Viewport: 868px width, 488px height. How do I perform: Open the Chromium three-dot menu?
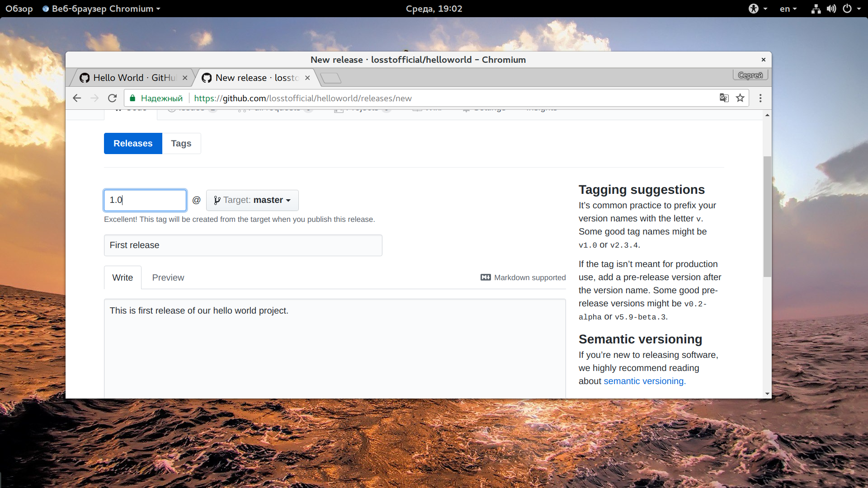click(760, 98)
